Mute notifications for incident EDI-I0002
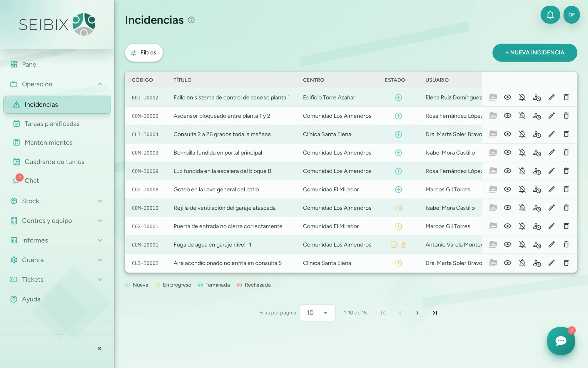The height and width of the screenshot is (368, 588). [x=522, y=97]
